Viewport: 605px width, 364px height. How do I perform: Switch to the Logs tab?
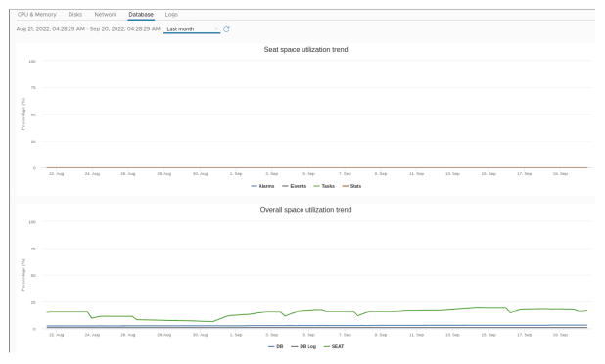[171, 15]
